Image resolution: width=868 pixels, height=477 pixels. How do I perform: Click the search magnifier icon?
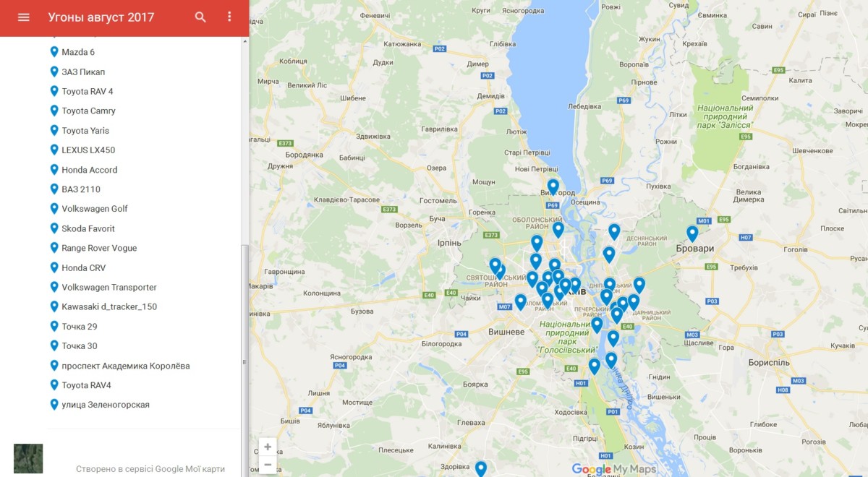point(200,17)
